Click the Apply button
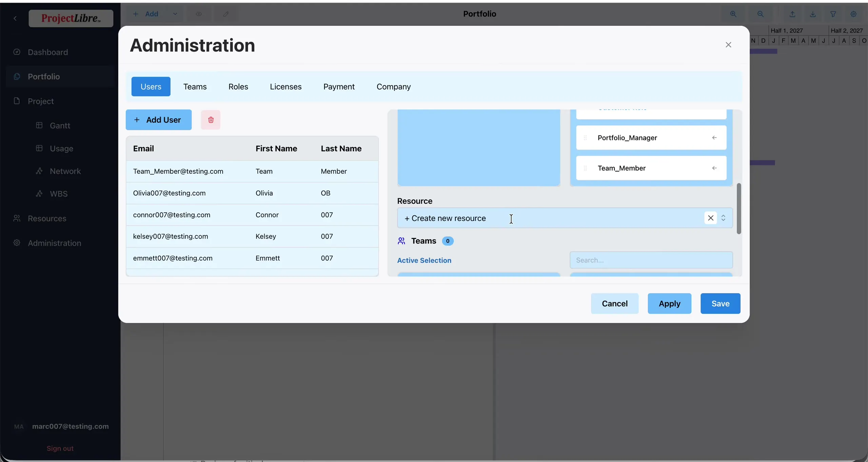The width and height of the screenshot is (868, 462). coord(669,303)
